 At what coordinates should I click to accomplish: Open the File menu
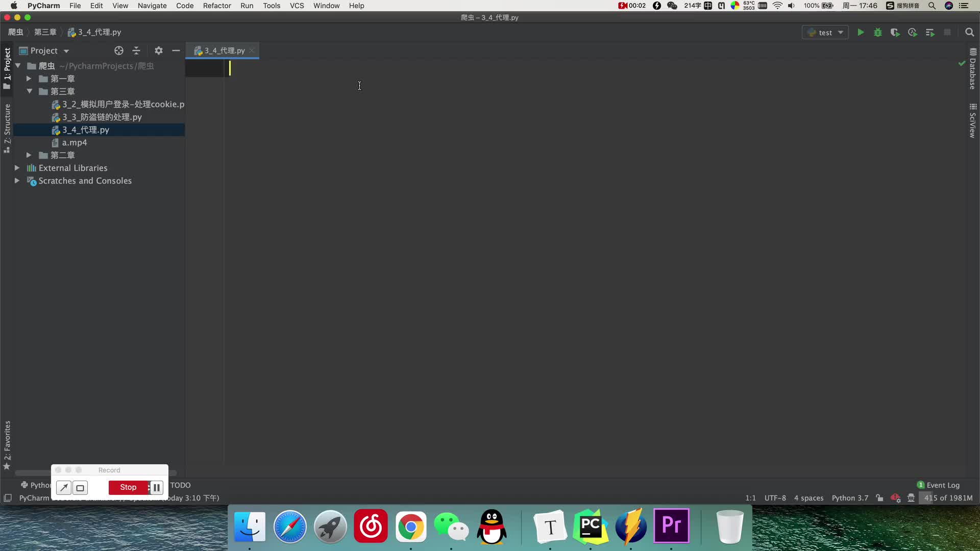(75, 6)
